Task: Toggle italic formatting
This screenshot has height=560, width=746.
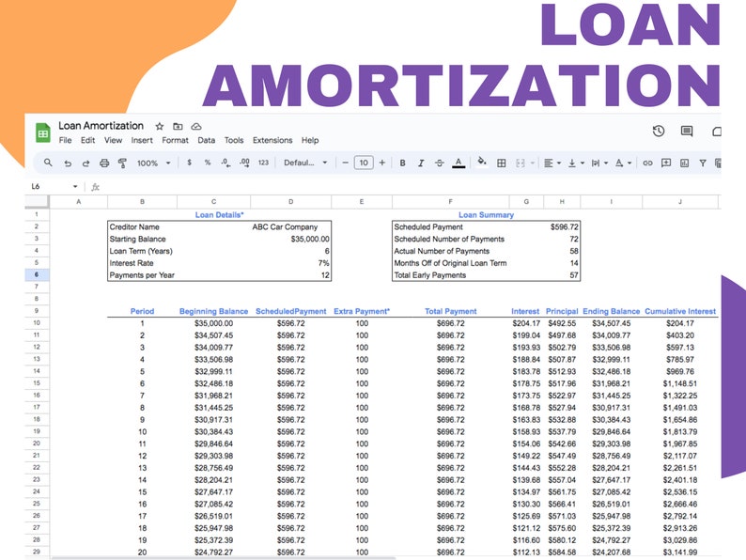Action: point(421,163)
